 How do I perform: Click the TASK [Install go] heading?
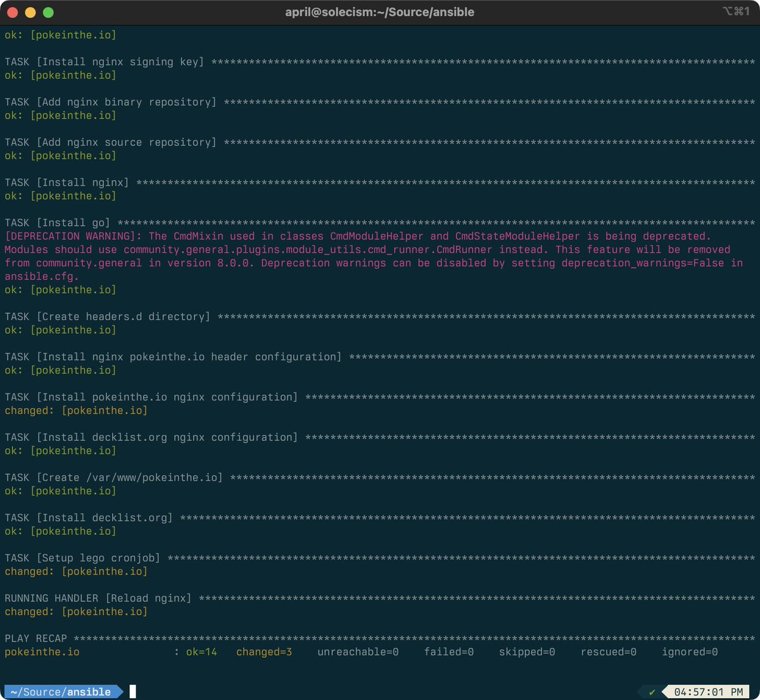click(57, 222)
